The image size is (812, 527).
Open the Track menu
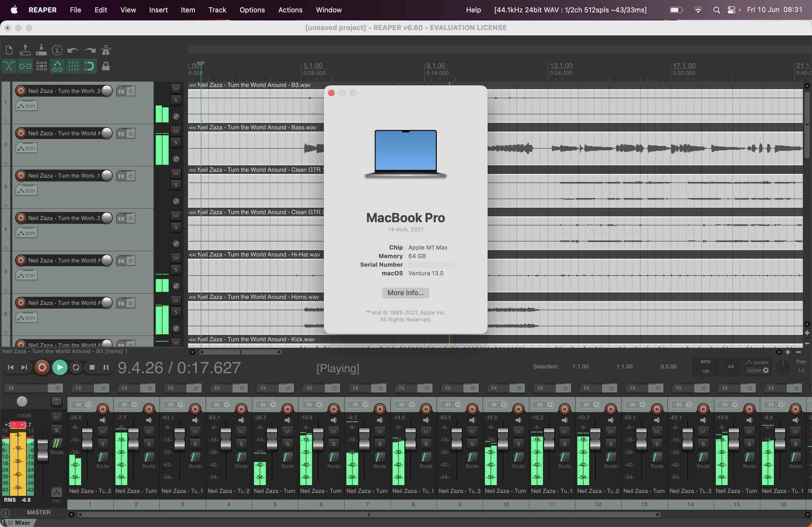click(x=217, y=10)
